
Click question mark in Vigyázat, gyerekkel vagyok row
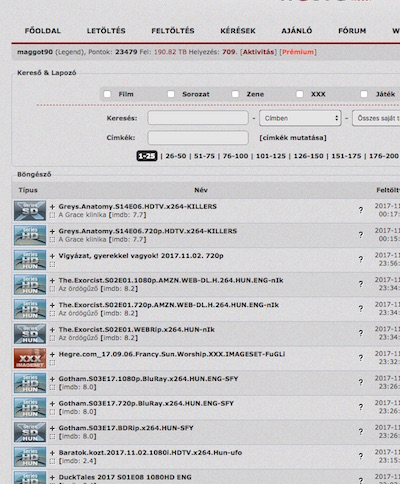click(361, 259)
